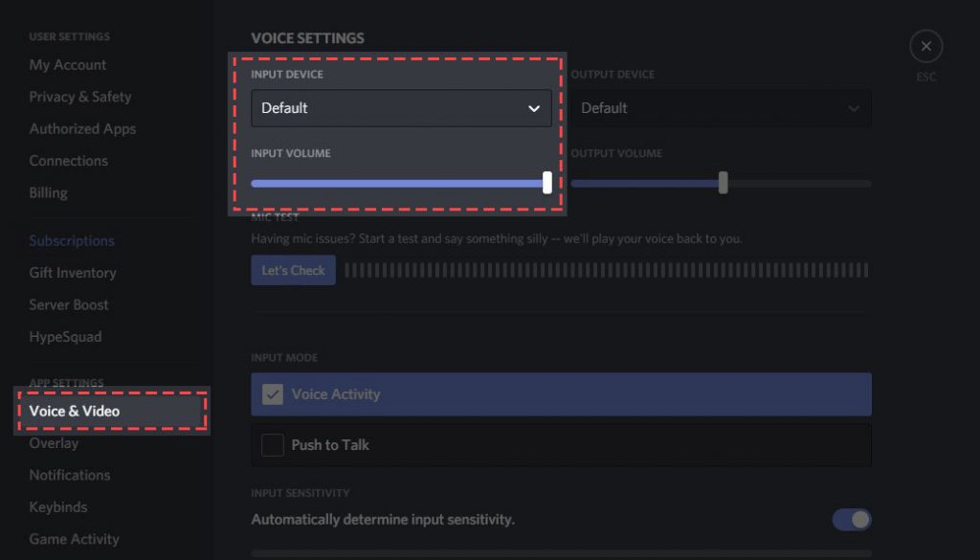Click the Input Volume slider handle
Image resolution: width=980 pixels, height=560 pixels.
(547, 183)
